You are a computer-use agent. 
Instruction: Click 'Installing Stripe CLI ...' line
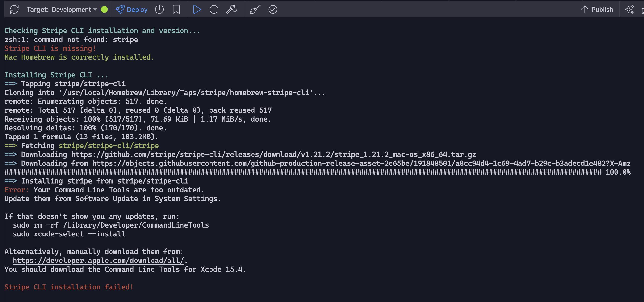[x=56, y=75]
